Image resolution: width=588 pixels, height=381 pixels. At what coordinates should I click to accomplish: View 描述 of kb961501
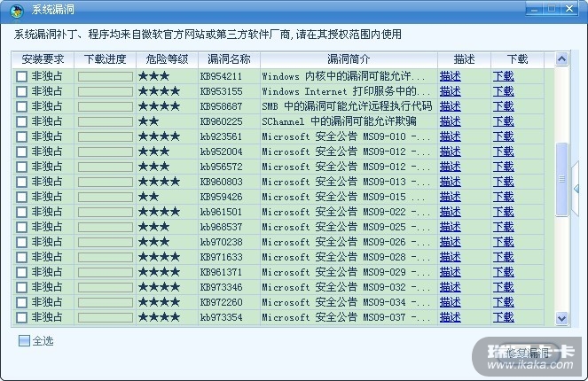(x=450, y=212)
